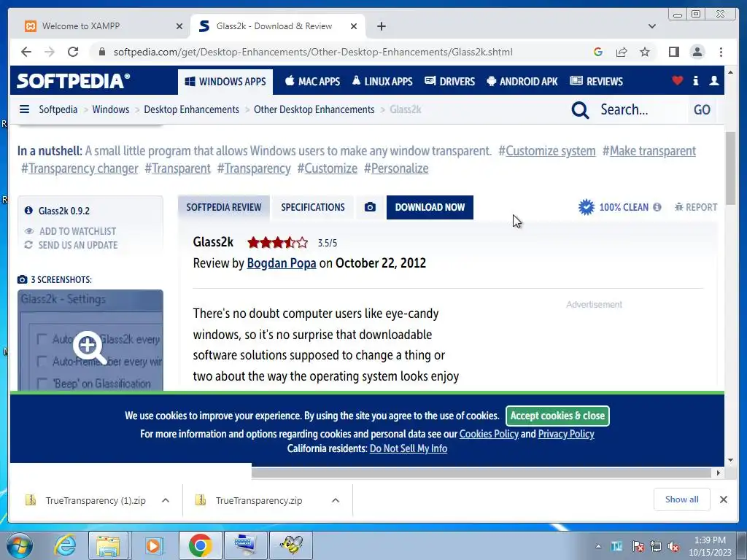This screenshot has width=747, height=560.
Task: Reload the Softpedia page
Action: point(73,52)
